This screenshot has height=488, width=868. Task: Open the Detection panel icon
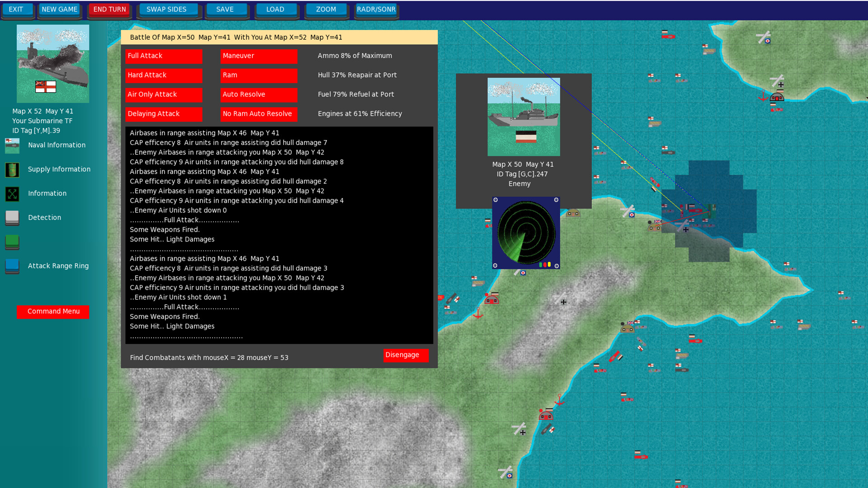tap(12, 218)
